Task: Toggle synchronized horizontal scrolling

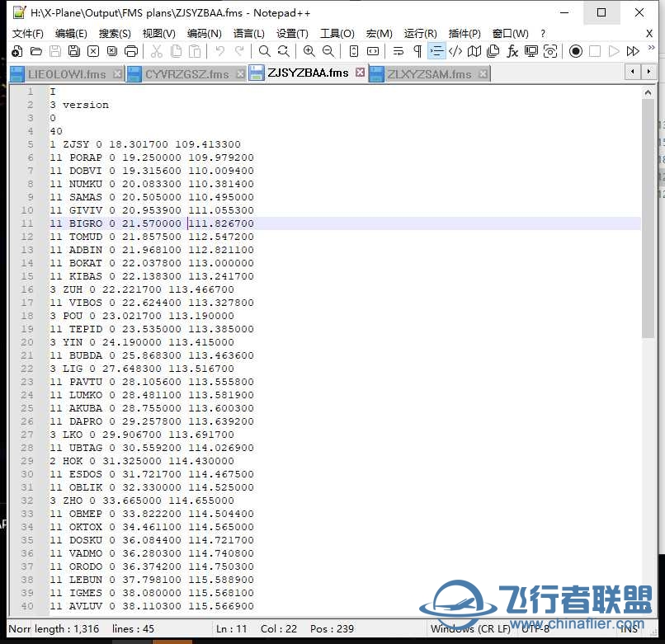Action: click(x=373, y=51)
